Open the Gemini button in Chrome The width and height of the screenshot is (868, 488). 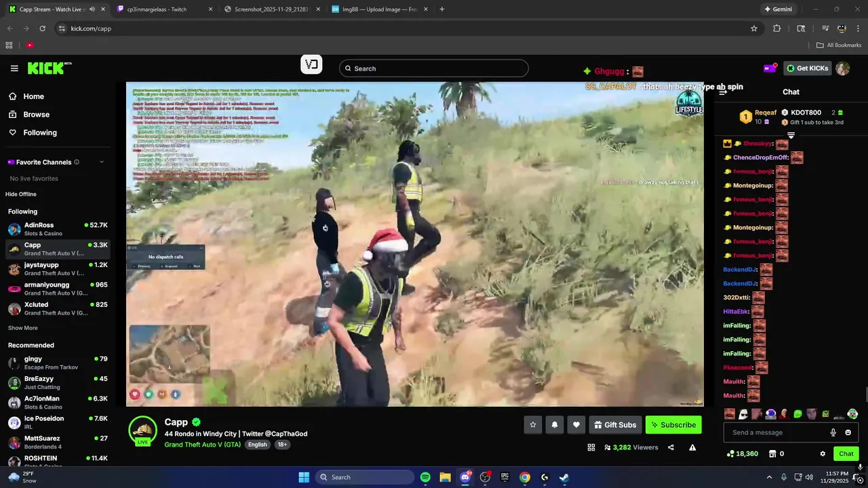(778, 9)
